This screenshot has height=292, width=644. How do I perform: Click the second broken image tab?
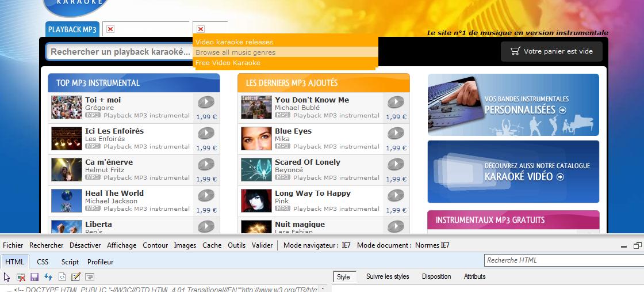coord(201,29)
